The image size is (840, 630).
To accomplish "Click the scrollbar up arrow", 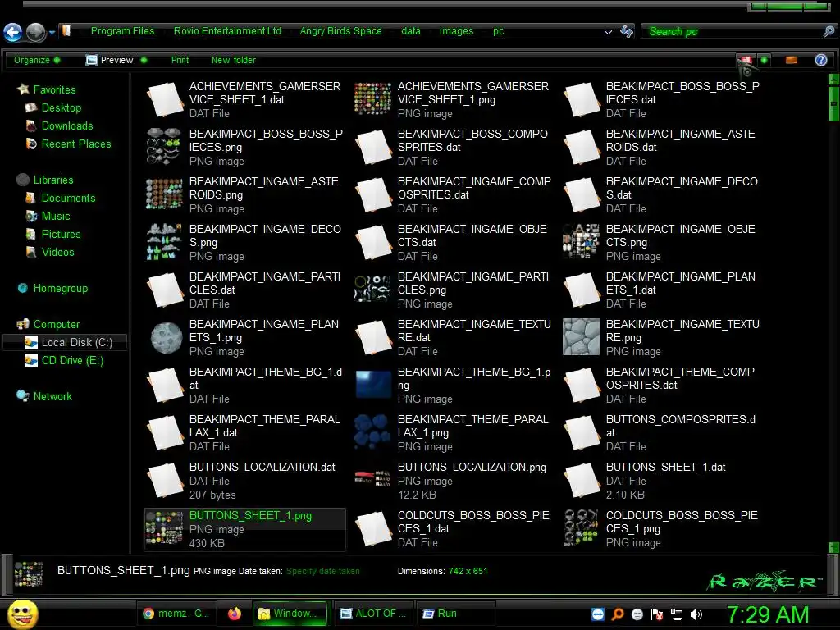I will click(833, 80).
